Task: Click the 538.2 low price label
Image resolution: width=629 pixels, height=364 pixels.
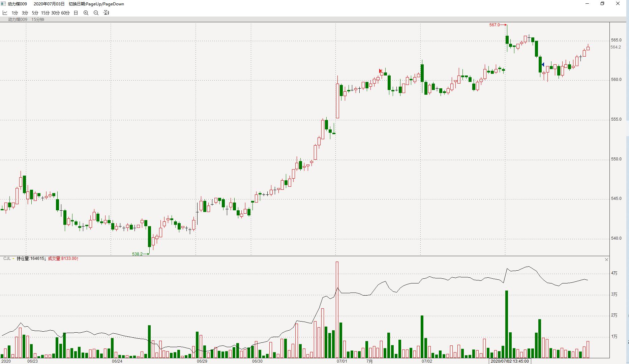Action: [x=137, y=254]
